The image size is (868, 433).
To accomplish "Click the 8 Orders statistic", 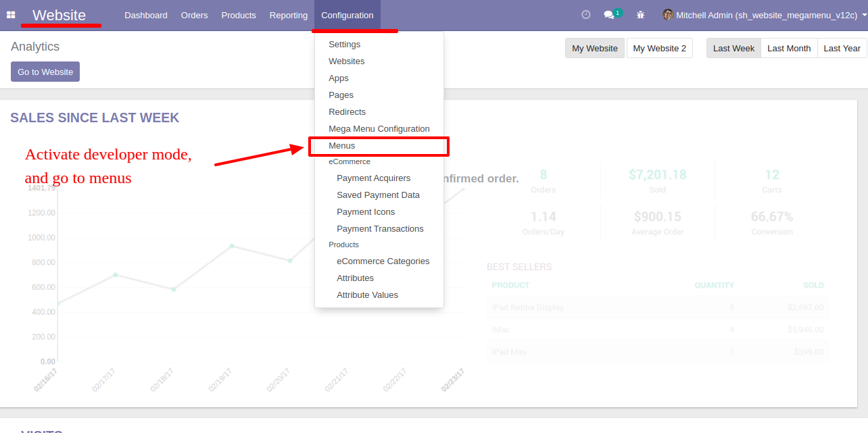I will [544, 181].
